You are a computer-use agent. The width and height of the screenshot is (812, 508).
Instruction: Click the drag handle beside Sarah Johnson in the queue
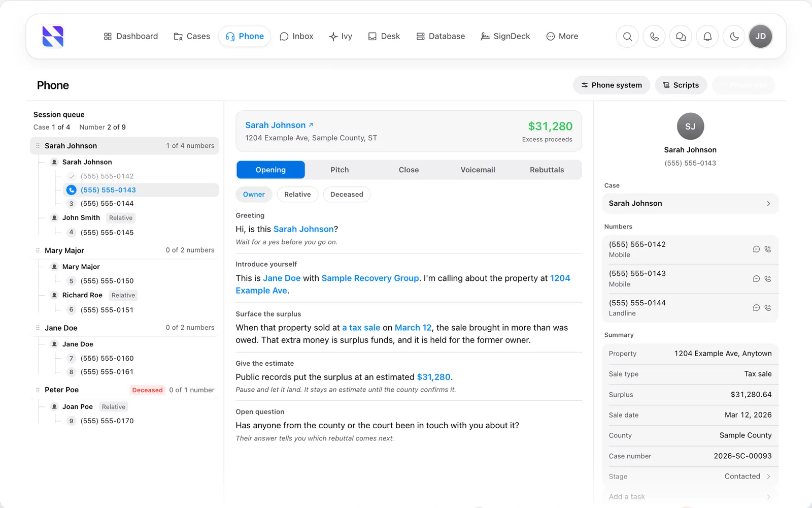click(38, 146)
